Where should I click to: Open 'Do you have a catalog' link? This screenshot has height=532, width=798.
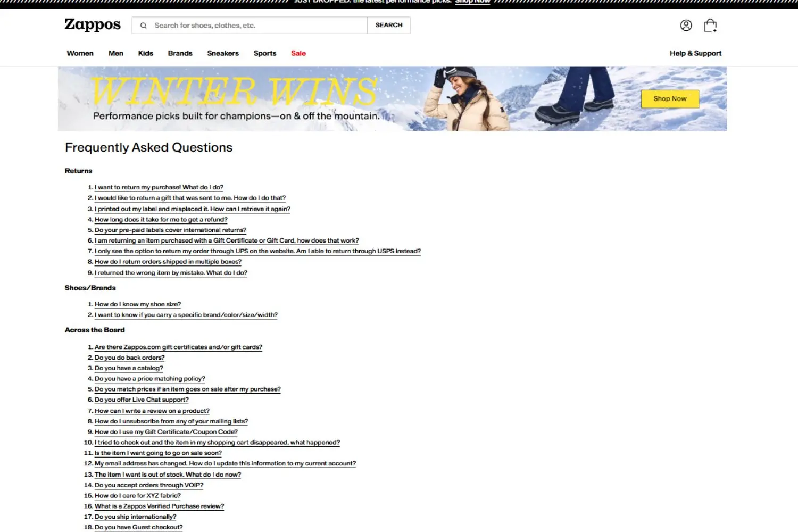point(129,368)
